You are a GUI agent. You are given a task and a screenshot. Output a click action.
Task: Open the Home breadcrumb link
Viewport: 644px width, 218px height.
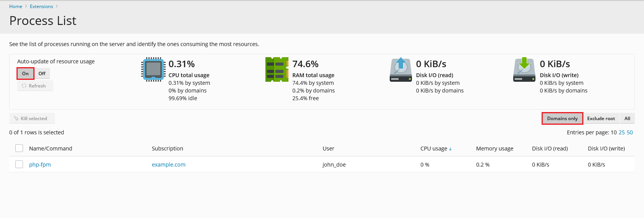tap(16, 7)
